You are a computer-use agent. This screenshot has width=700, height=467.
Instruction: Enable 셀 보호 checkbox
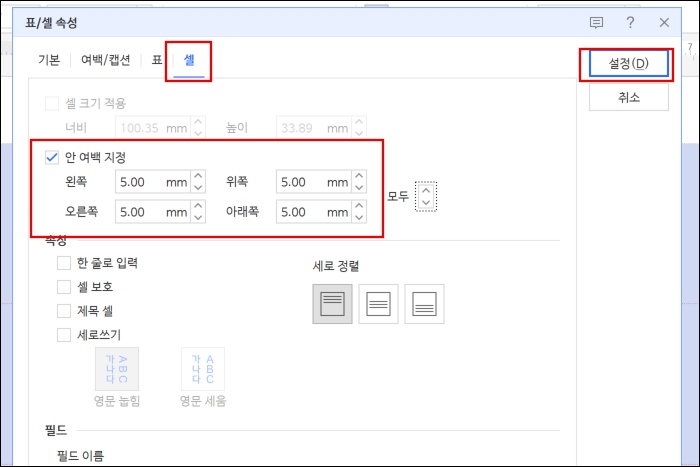(x=64, y=287)
